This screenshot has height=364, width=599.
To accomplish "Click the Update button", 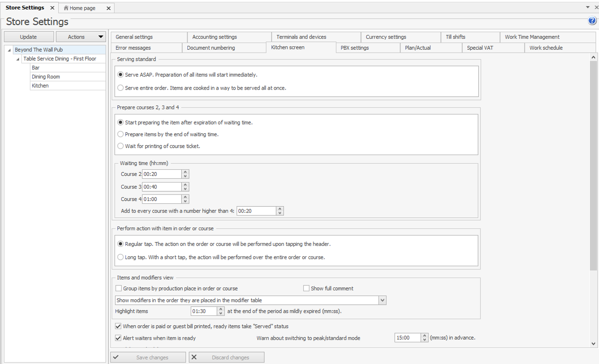I will (28, 37).
